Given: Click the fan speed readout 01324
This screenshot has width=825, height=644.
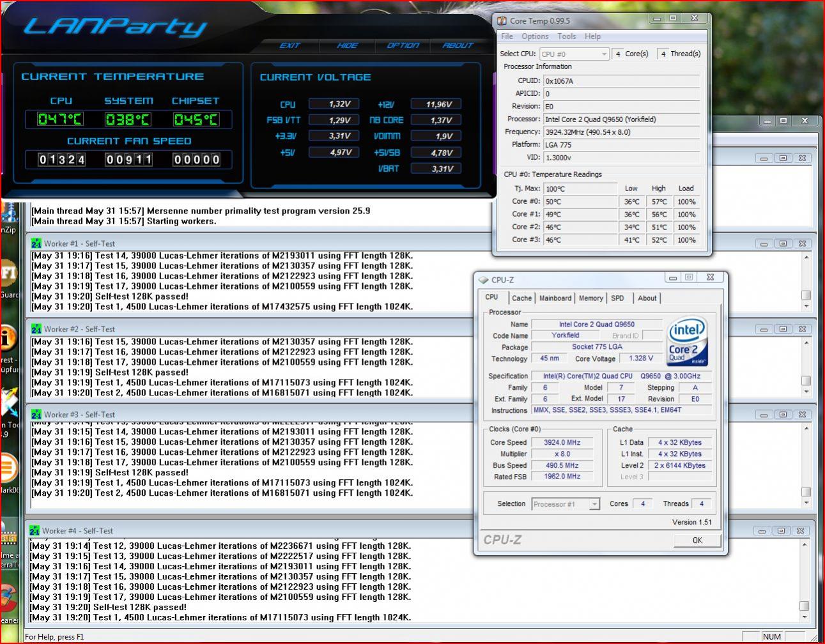Looking at the screenshot, I should [x=61, y=159].
